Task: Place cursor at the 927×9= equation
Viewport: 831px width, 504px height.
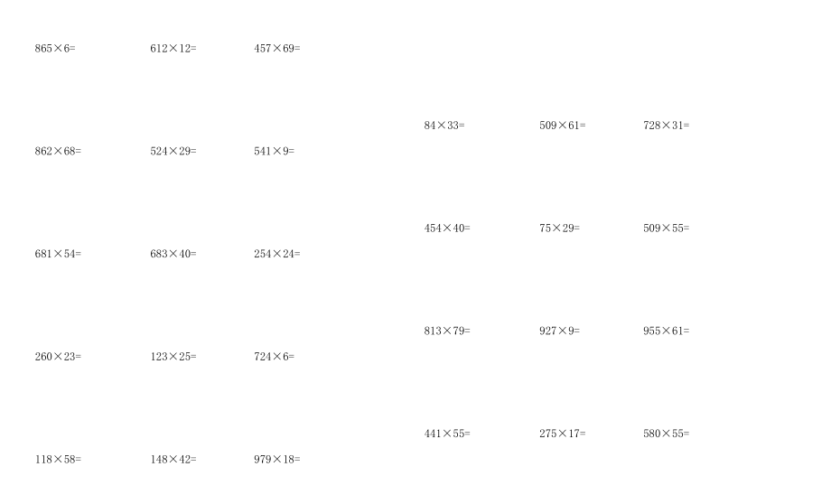Action: click(x=559, y=331)
